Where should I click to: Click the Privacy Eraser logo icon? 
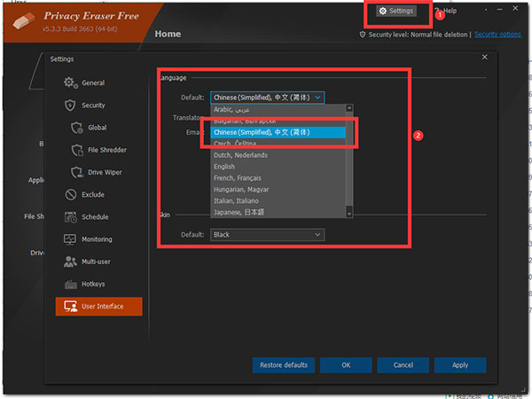[x=24, y=20]
